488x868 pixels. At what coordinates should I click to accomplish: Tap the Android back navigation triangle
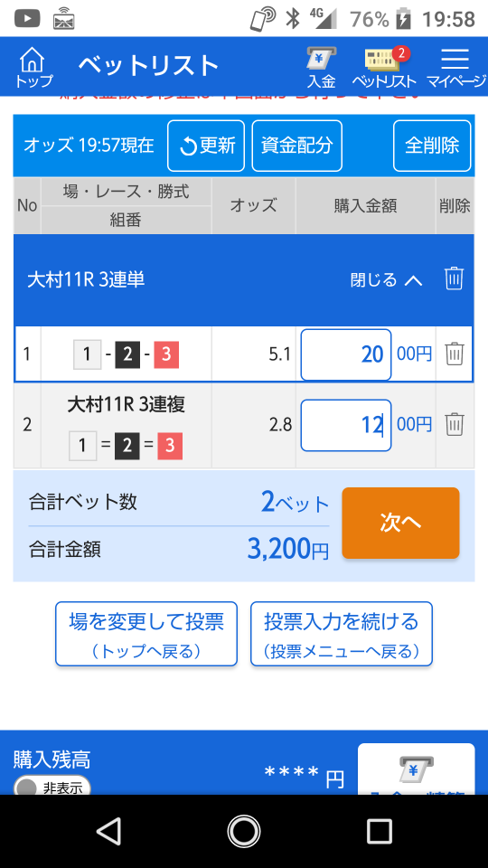tap(108, 831)
